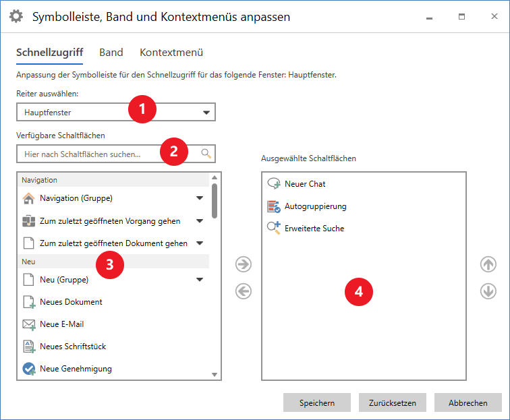Open the Kontextmenü tab
The height and width of the screenshot is (420, 510).
coord(171,53)
